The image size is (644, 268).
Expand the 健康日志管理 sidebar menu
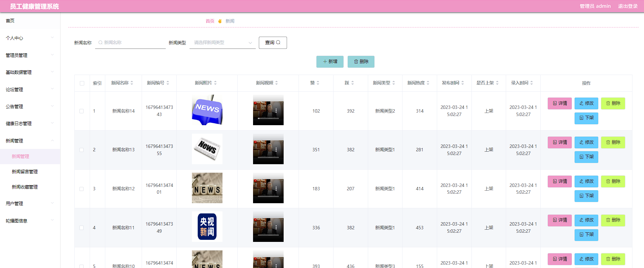point(30,123)
